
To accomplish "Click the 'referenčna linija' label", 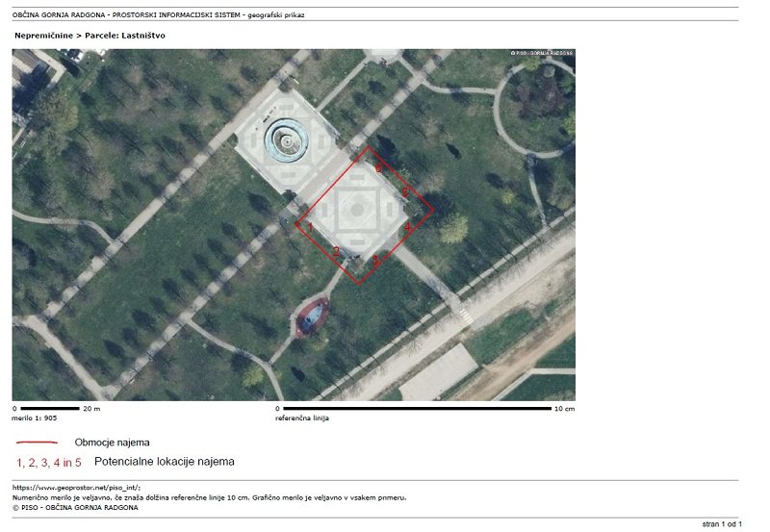I will pyautogui.click(x=302, y=418).
